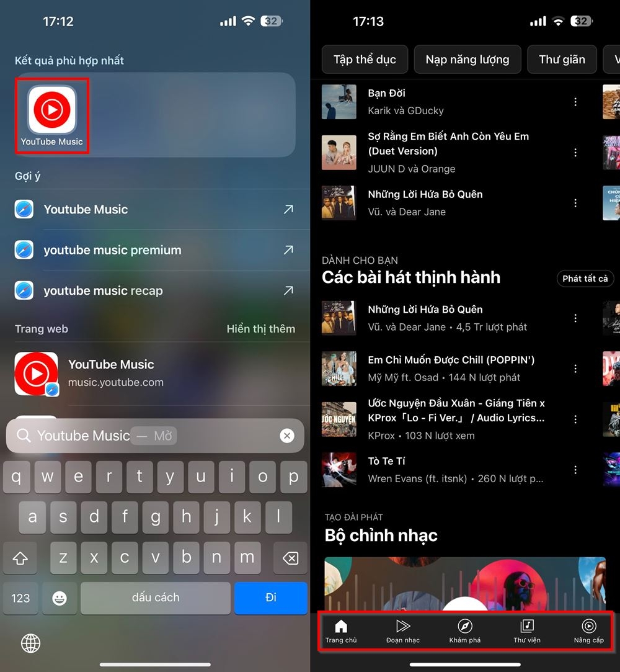Play 'Ước Nguyện Đầu Xuân' KProx track
Image resolution: width=620 pixels, height=672 pixels.
pyautogui.click(x=453, y=419)
